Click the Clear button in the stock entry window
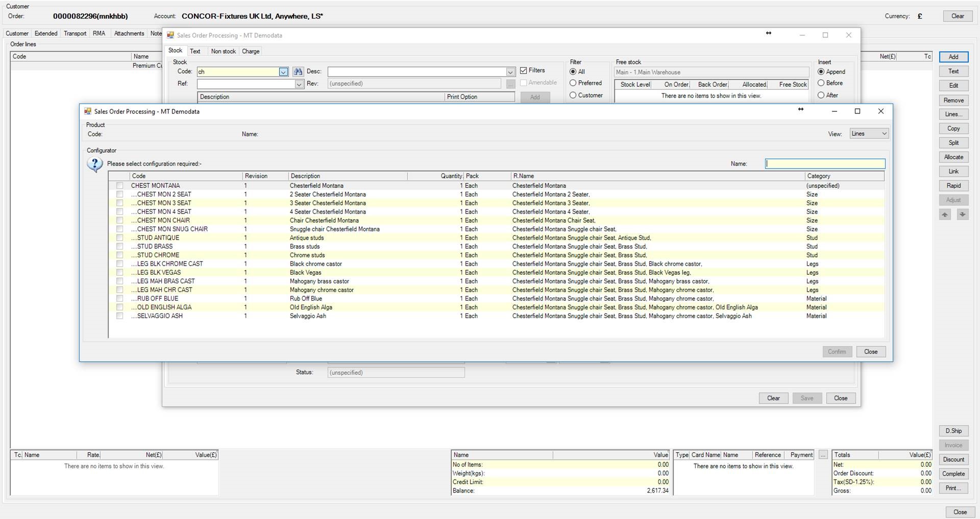This screenshot has height=519, width=980. pyautogui.click(x=773, y=398)
